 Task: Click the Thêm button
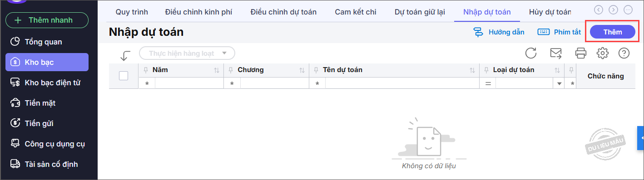(x=612, y=32)
